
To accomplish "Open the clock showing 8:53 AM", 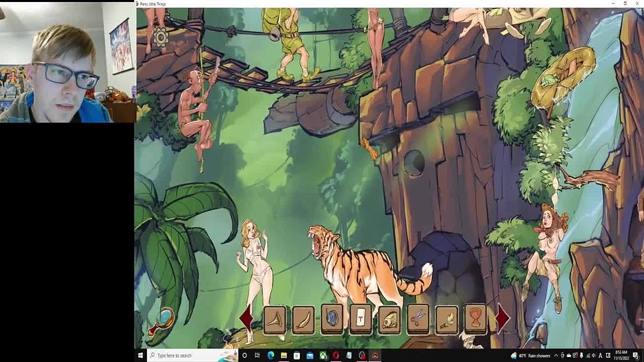I will (621, 355).
